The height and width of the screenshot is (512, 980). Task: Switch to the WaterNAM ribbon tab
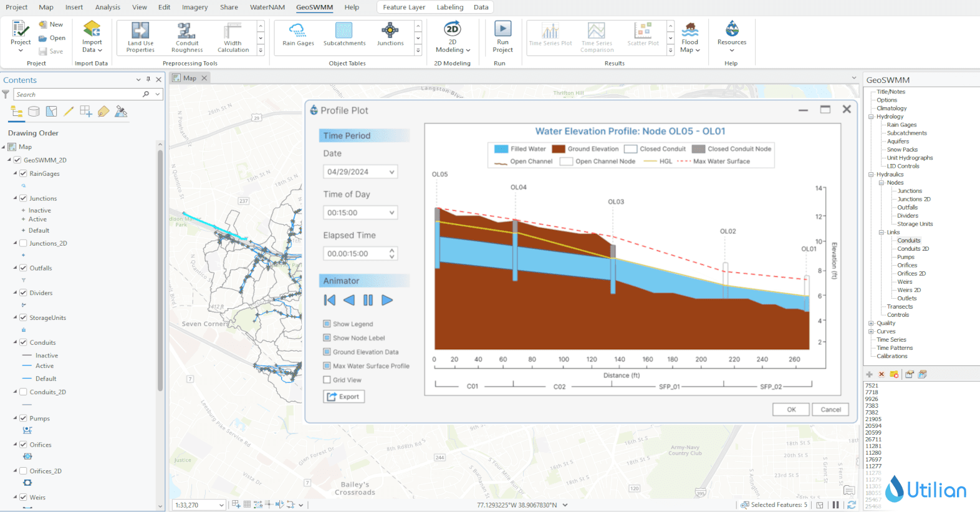267,7
